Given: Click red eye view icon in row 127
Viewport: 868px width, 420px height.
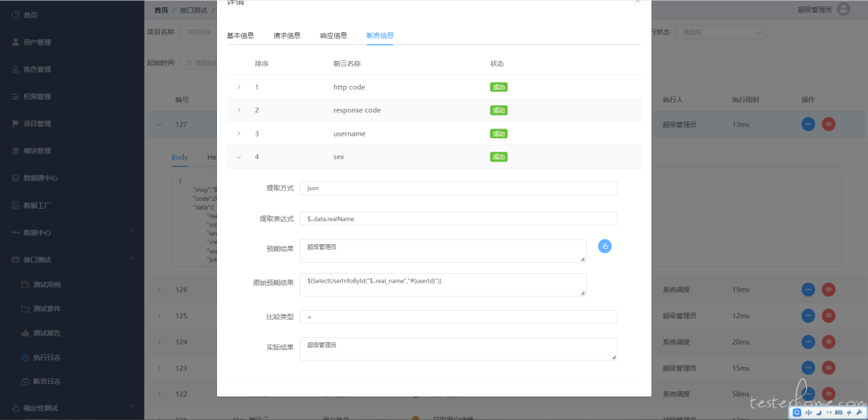Looking at the screenshot, I should pos(829,124).
